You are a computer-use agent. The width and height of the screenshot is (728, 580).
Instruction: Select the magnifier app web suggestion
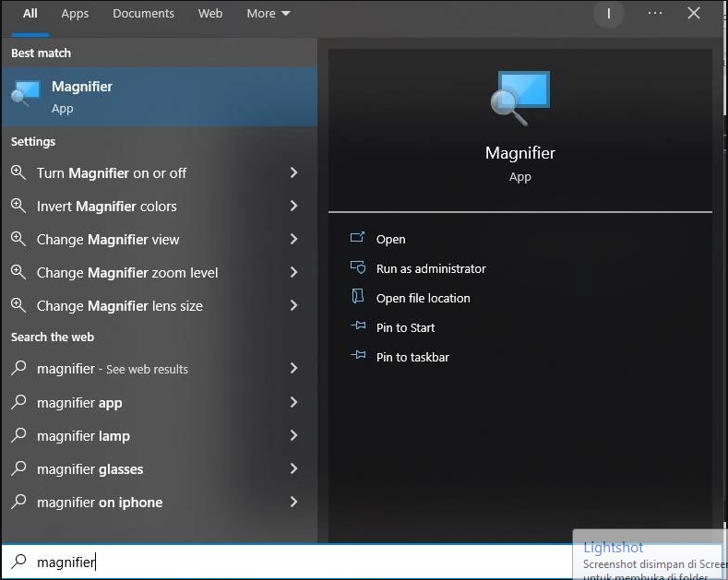(160, 402)
